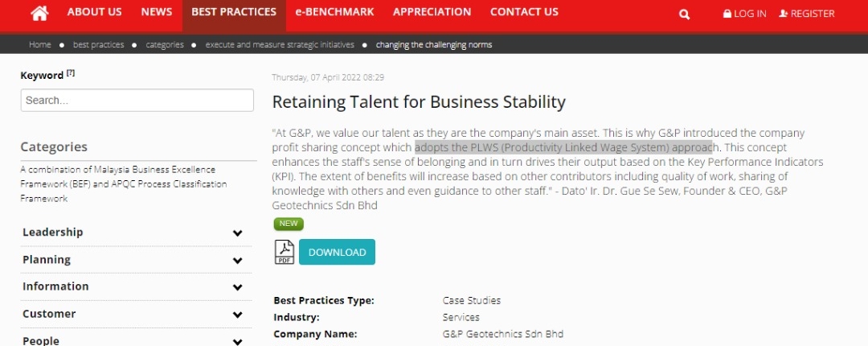This screenshot has width=868, height=346.
Task: Open the News menu item
Action: click(157, 12)
